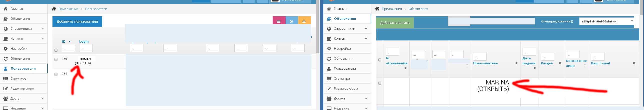Screen dimensions: 644x110
Task: Click the 'Добавить пользователя' button
Action: 77,21
